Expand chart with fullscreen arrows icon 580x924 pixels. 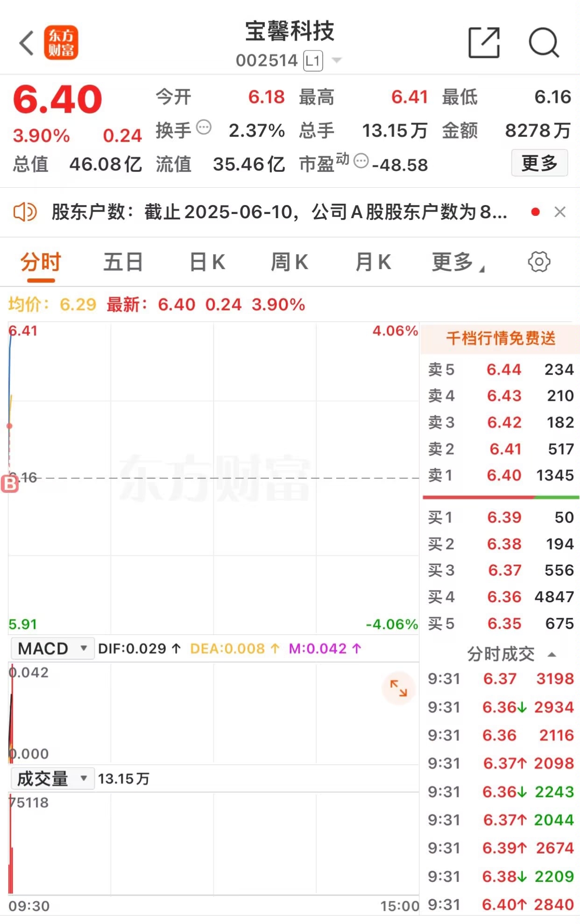pos(398,688)
